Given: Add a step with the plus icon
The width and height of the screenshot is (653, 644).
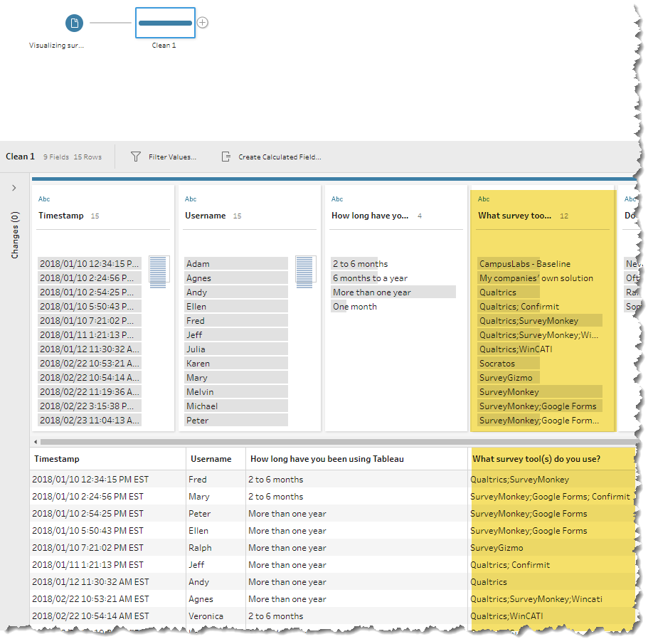Looking at the screenshot, I should coord(203,23).
